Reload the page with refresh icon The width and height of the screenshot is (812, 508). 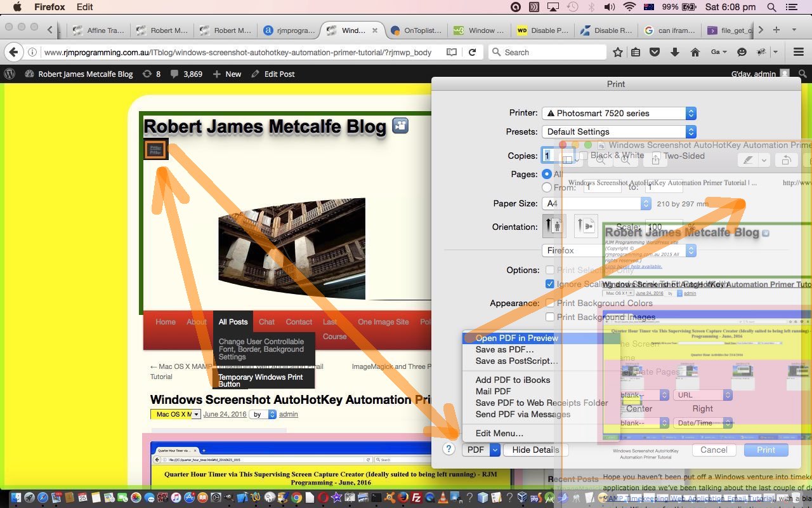(x=472, y=52)
